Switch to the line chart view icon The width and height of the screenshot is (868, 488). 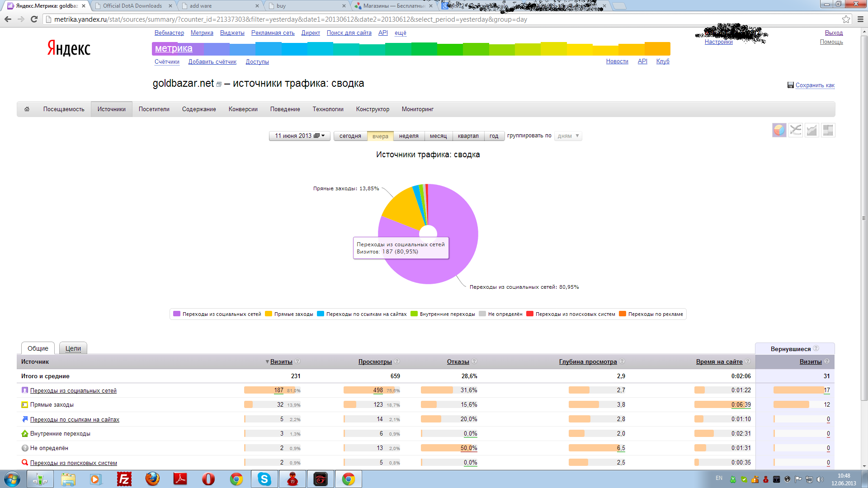pos(795,130)
